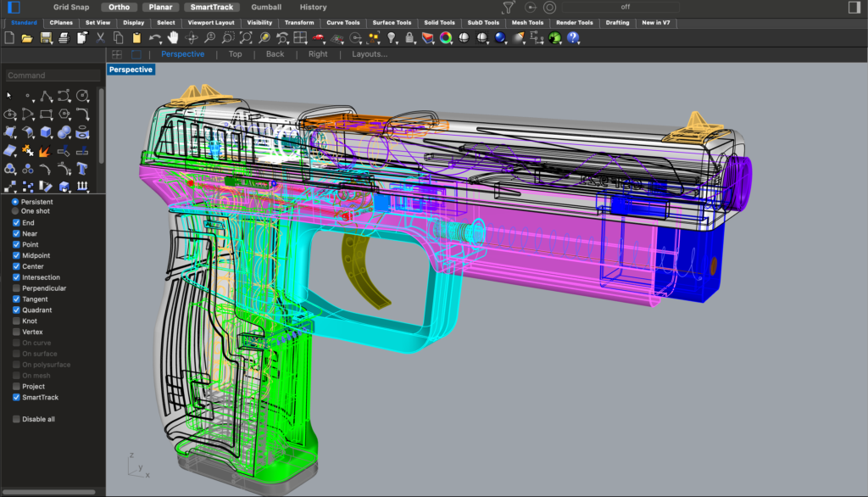This screenshot has width=868, height=497.
Task: Toggle the Grid Snap button
Action: (x=72, y=7)
